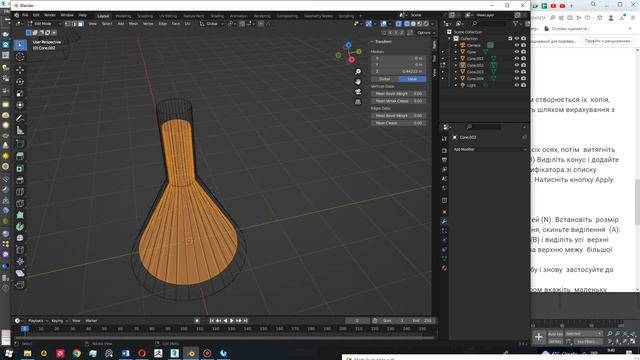Image resolution: width=640 pixels, height=360 pixels.
Task: Toggle visibility of Cone.002 in outliner
Action: [516, 65]
